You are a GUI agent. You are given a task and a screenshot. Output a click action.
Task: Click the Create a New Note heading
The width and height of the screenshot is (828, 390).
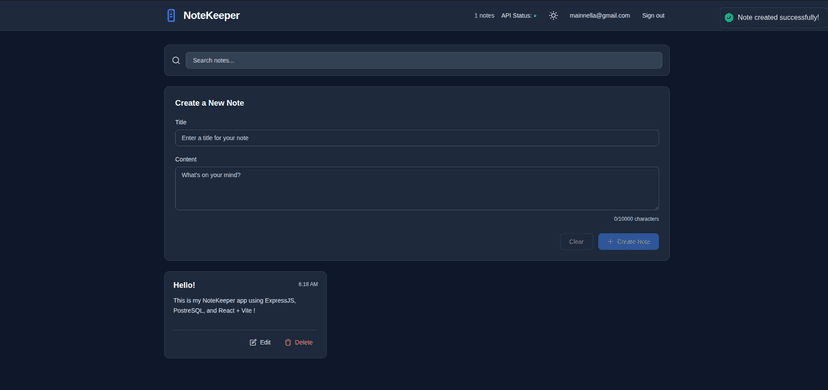pos(210,103)
